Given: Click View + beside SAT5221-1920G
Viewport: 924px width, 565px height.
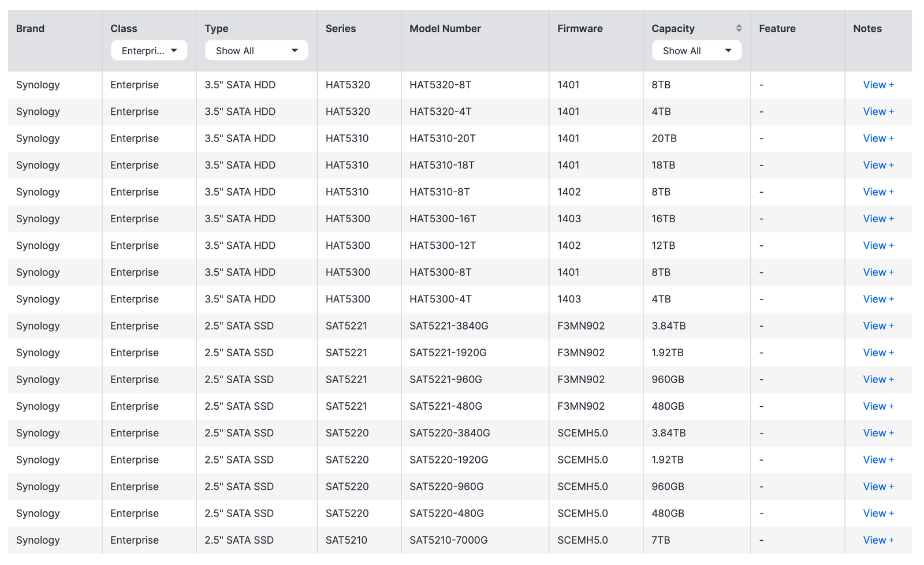Looking at the screenshot, I should click(x=878, y=353).
